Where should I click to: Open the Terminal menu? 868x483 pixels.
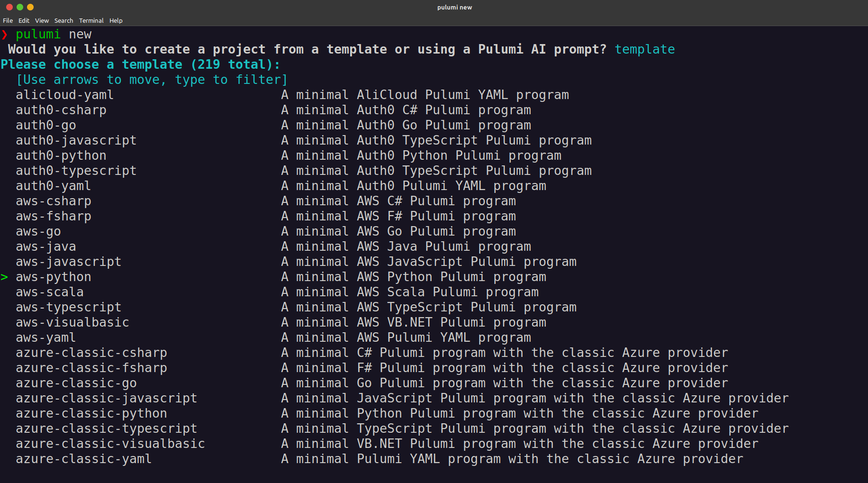91,20
